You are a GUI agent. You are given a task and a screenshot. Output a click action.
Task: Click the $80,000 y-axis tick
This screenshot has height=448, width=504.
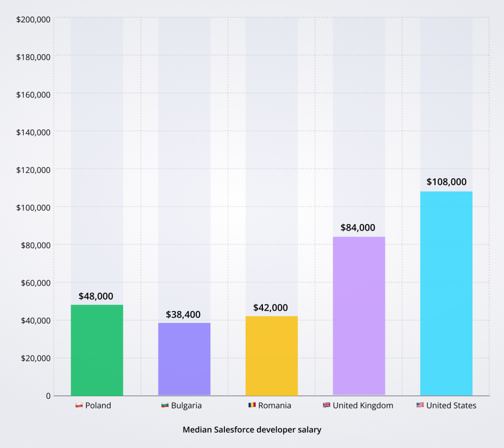pyautogui.click(x=35, y=245)
